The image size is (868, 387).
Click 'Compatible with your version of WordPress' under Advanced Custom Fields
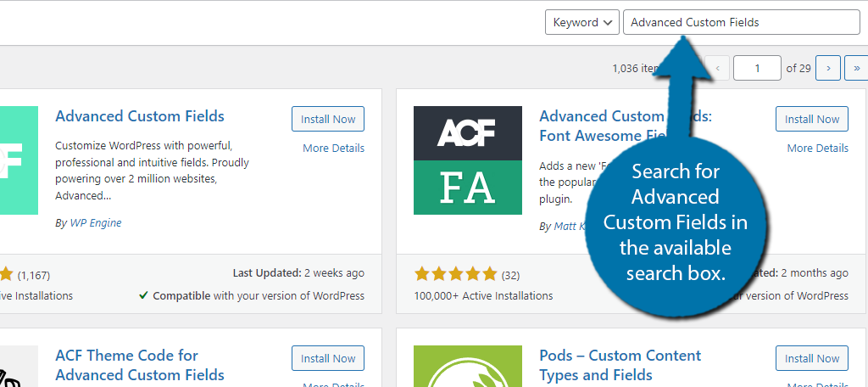point(252,296)
